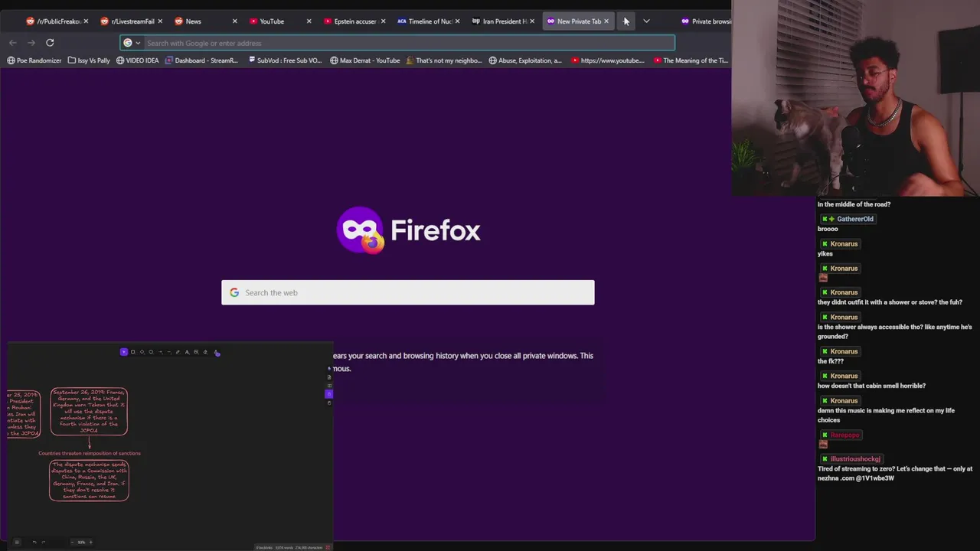Close the 'New Private Tab' tab
The image size is (980, 551).
(606, 21)
